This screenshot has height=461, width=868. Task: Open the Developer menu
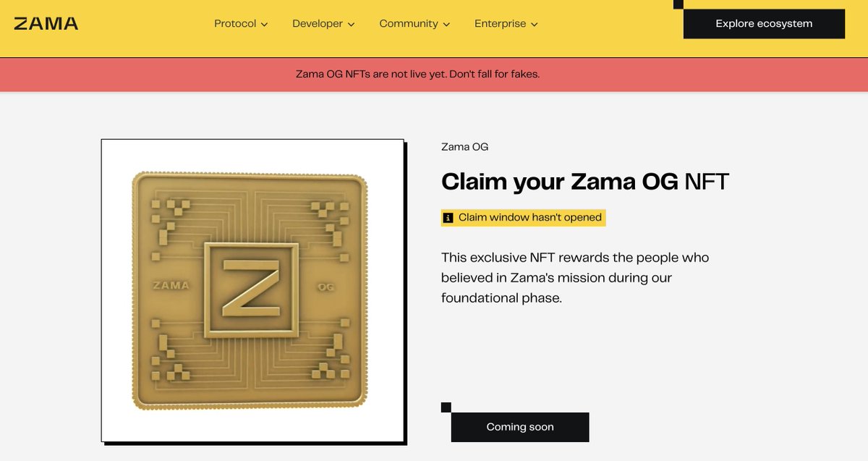click(x=317, y=24)
